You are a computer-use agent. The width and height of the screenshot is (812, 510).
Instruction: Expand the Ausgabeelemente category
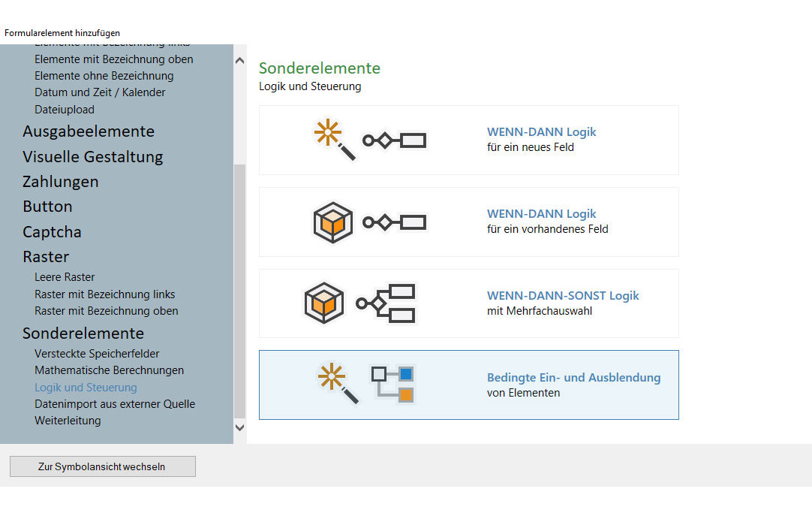pos(89,131)
